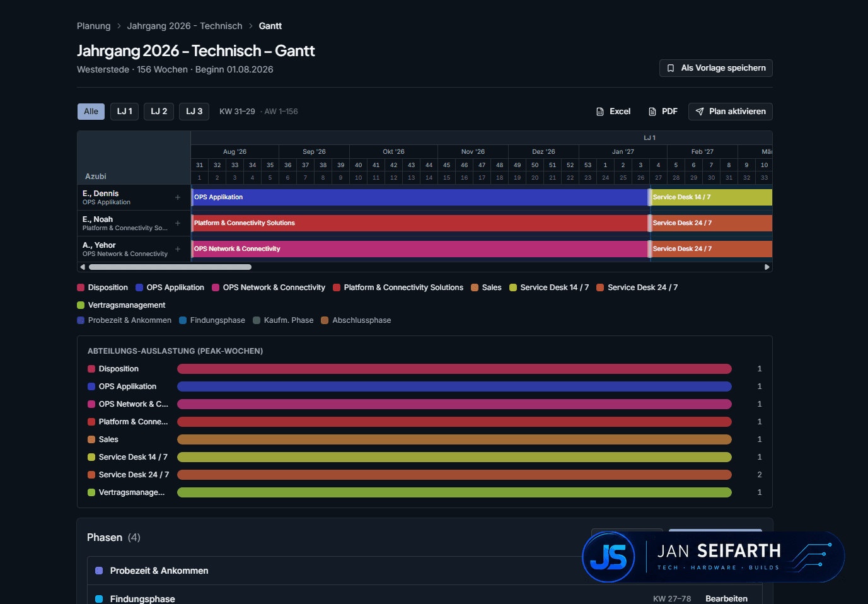Click the Sales legend color swatch

pyautogui.click(x=475, y=287)
